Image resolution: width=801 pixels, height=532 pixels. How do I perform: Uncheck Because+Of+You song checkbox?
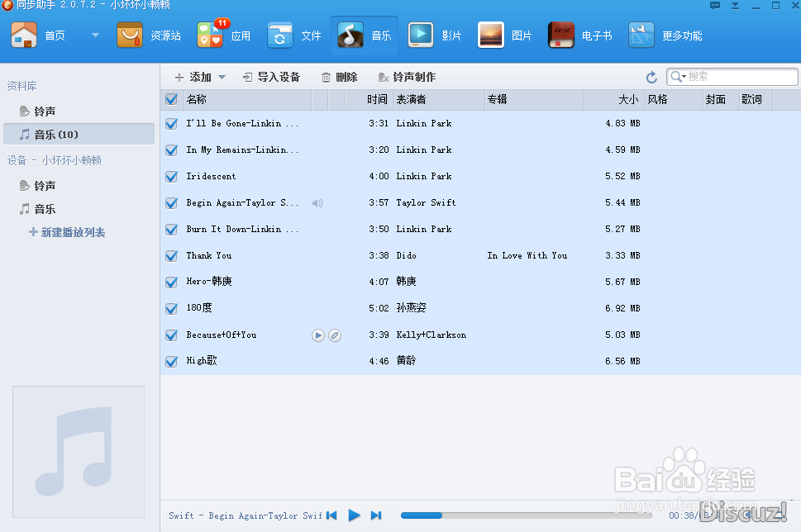172,335
